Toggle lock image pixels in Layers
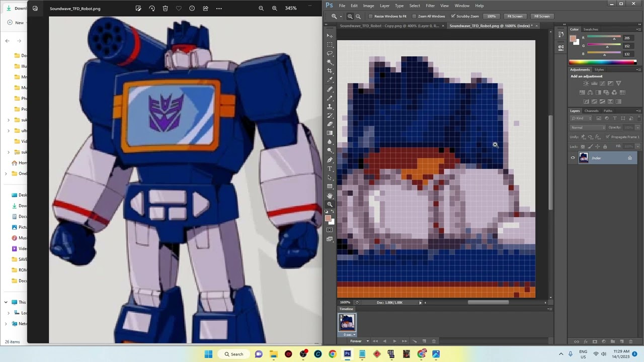This screenshot has width=644, height=362. pyautogui.click(x=590, y=146)
